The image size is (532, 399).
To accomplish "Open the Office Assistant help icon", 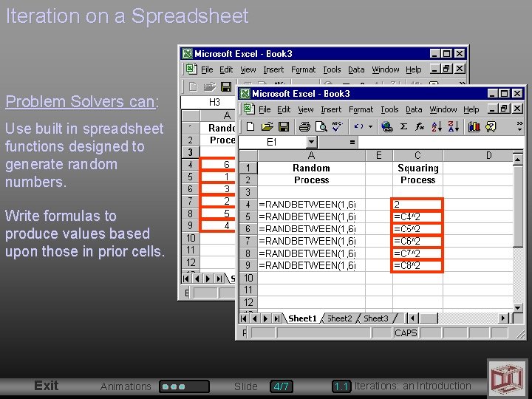I will (491, 127).
